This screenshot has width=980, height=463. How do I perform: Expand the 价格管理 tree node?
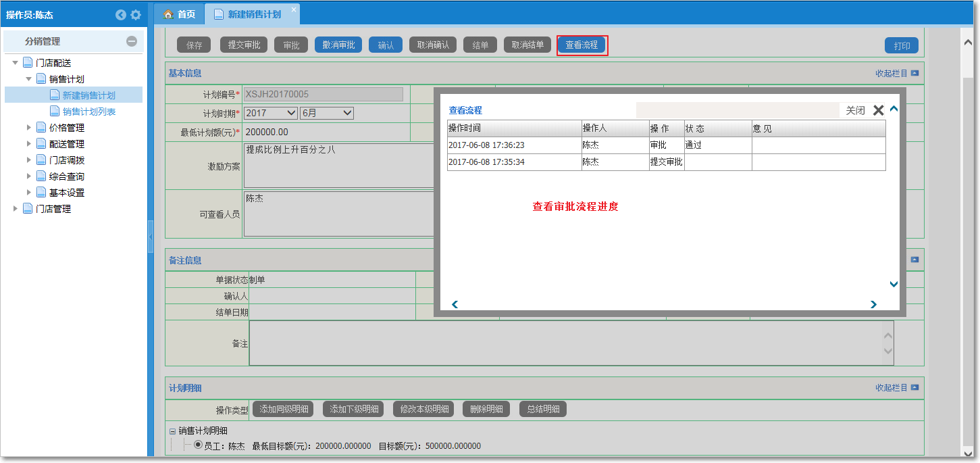pos(29,128)
